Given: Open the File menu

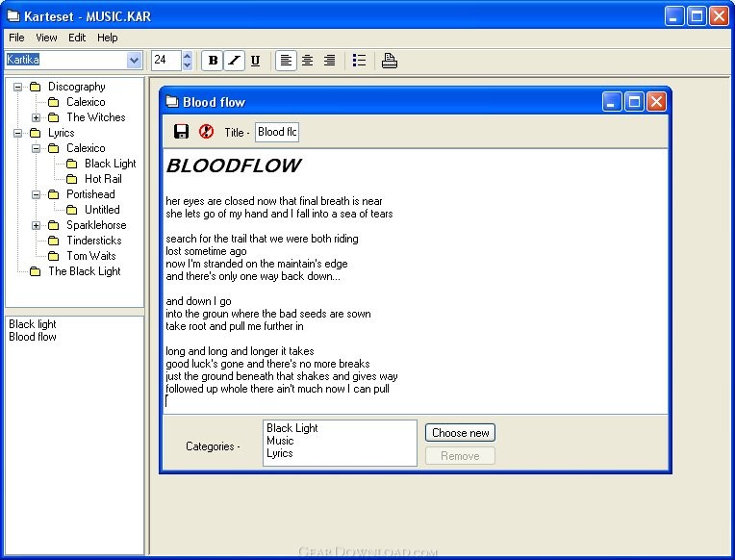Looking at the screenshot, I should click(x=16, y=38).
